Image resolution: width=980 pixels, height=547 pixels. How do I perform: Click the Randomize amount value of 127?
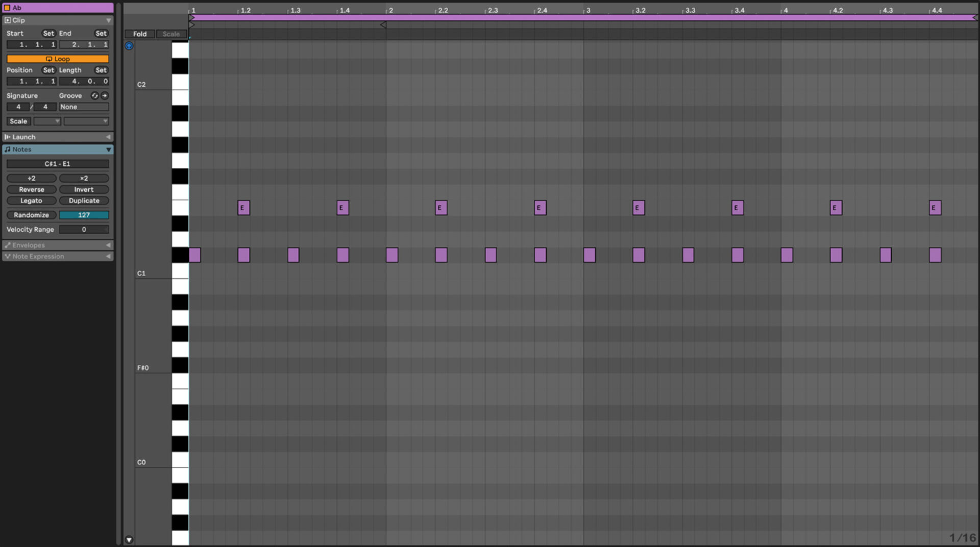[x=84, y=215]
